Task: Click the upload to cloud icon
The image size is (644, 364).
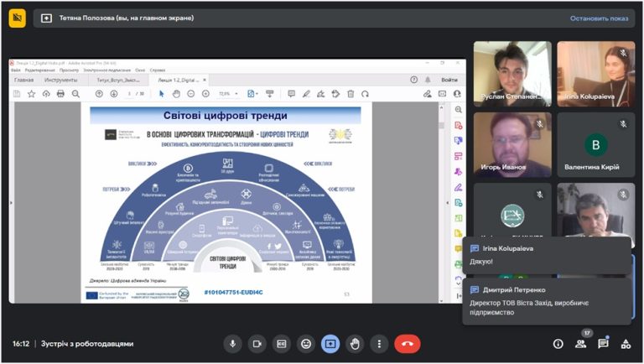Action: 46,94
